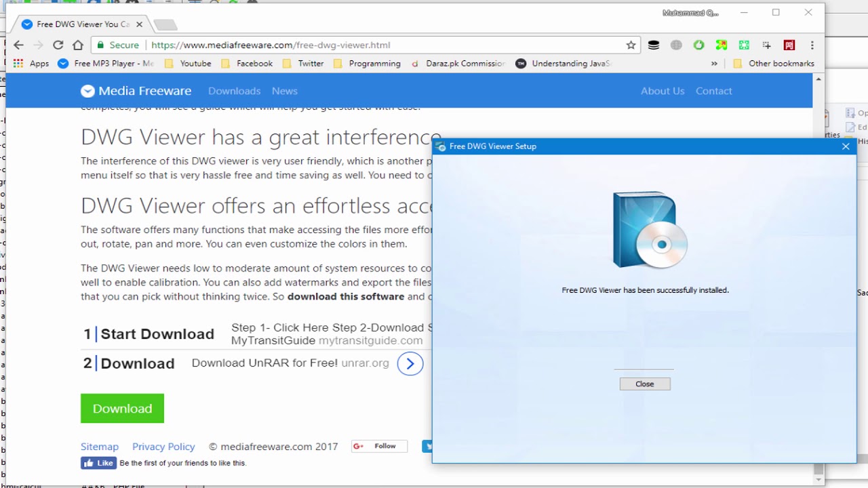Click the Chrome profile name button
Screen dimensions: 868x488
coord(690,13)
